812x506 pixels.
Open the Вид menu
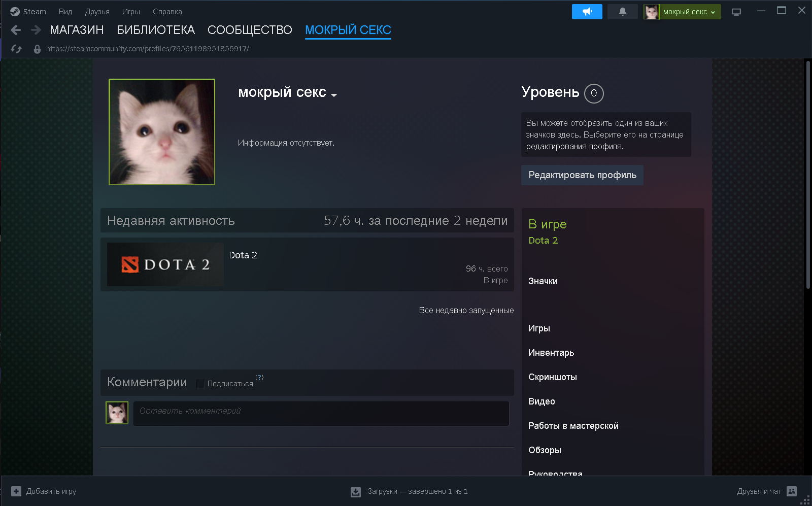pyautogui.click(x=65, y=12)
